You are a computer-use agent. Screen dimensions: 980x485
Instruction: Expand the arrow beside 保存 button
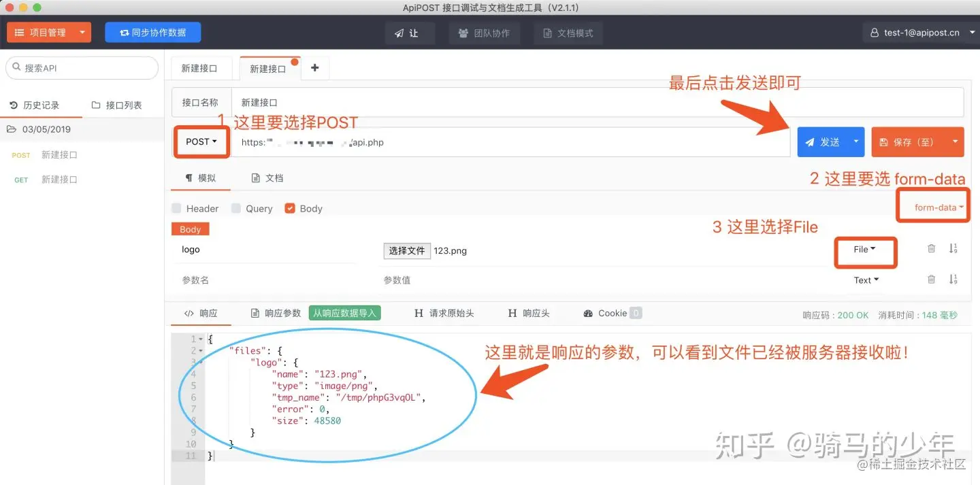[x=955, y=142]
